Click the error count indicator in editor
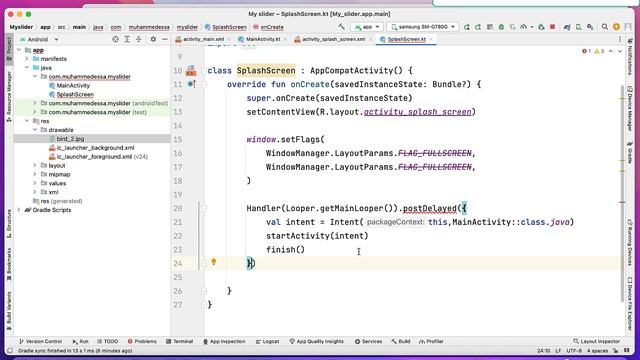Viewport: 640px width, 360px height. (586, 51)
